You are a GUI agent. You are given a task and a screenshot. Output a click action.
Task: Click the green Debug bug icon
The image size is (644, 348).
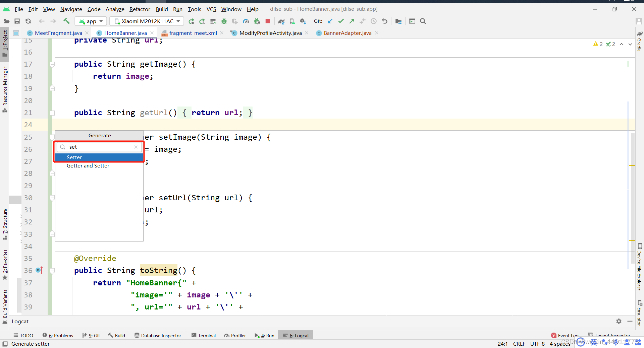point(224,21)
